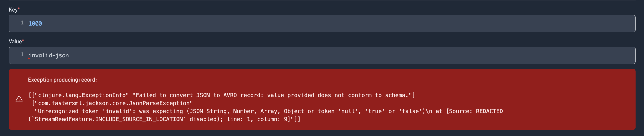Click line number 1 in Value editor
The width and height of the screenshot is (644, 136).
[x=22, y=54]
